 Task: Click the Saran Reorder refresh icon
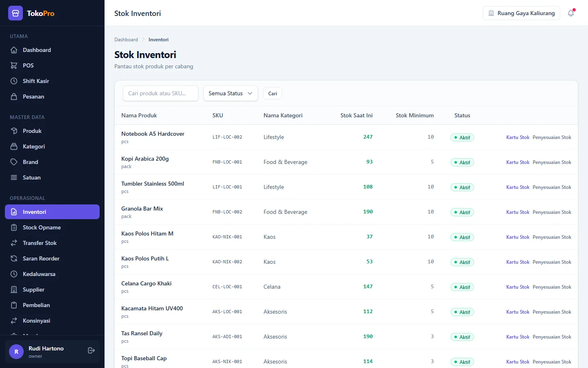14,258
